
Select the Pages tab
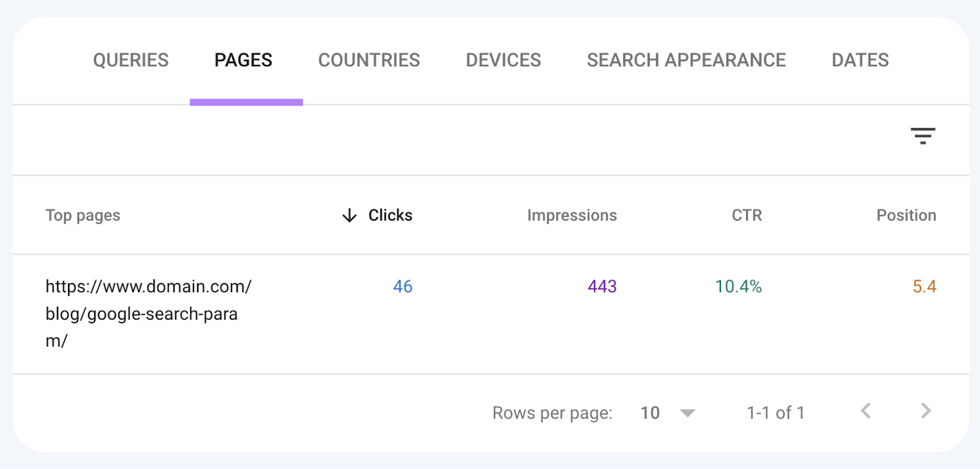[243, 60]
